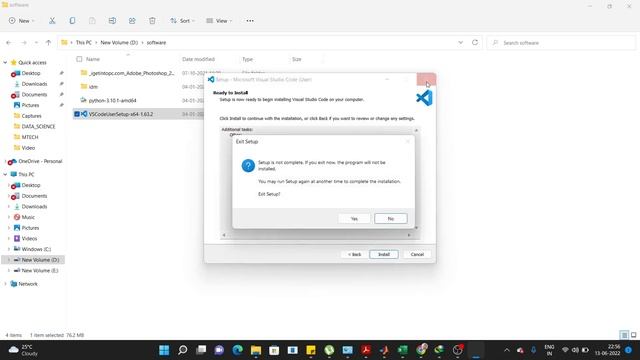Open the View dropdown
640x360 pixels.
coord(219,21)
